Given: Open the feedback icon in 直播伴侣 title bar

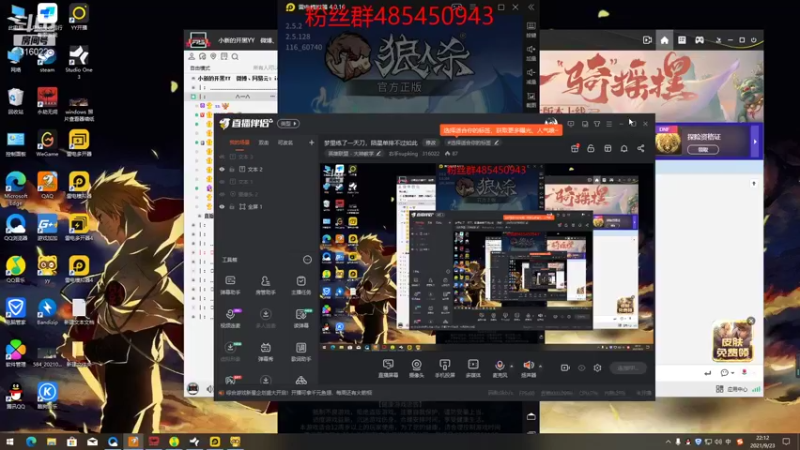Looking at the screenshot, I should 571,124.
